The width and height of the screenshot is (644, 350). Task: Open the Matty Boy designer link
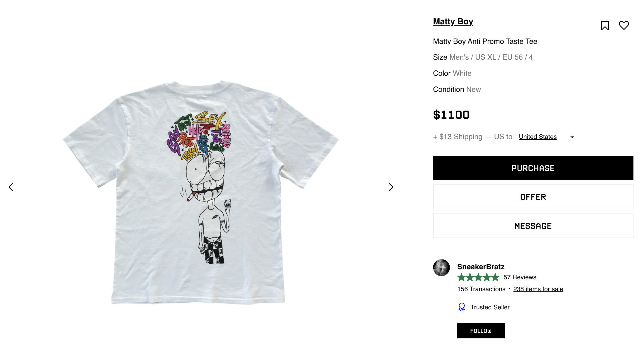point(453,21)
